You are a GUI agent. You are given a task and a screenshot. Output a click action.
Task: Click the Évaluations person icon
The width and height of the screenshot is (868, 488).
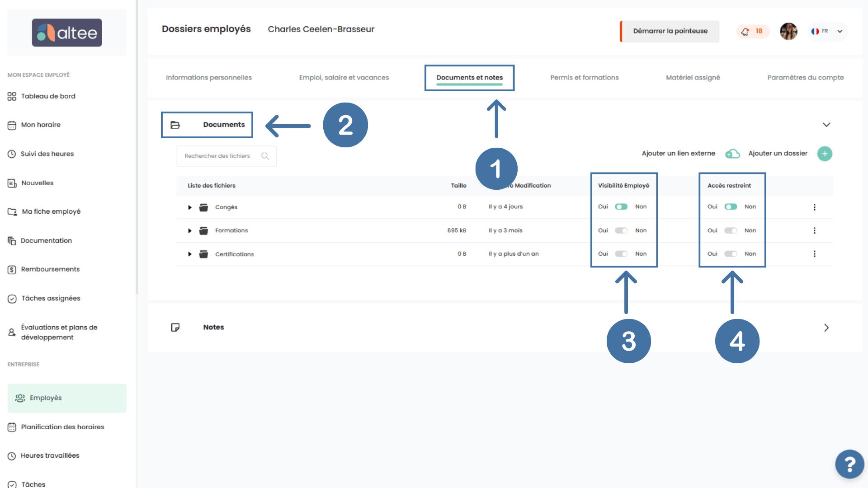click(12, 333)
